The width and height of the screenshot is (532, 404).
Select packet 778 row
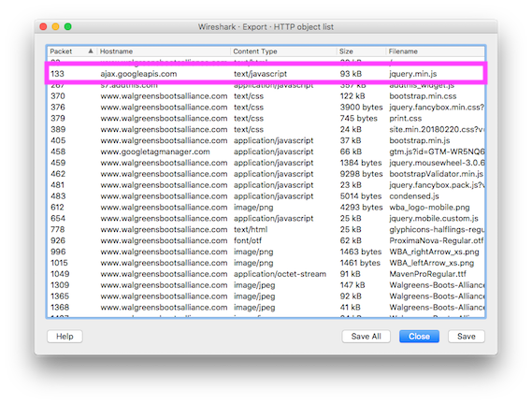(266, 229)
